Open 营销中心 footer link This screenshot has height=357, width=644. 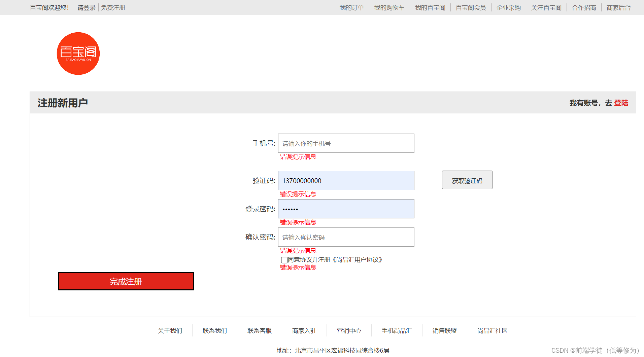click(349, 331)
